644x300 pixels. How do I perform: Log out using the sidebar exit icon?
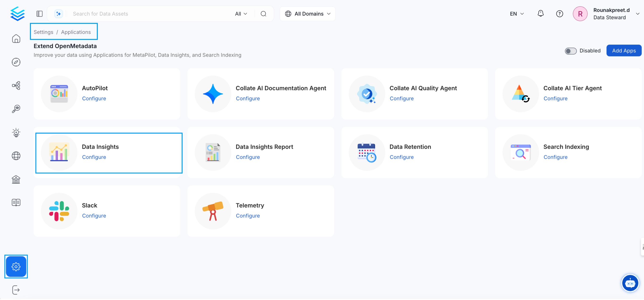pyautogui.click(x=16, y=290)
